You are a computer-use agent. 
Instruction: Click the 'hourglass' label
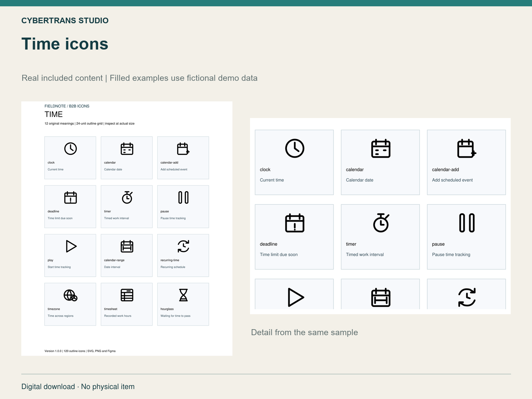167,309
